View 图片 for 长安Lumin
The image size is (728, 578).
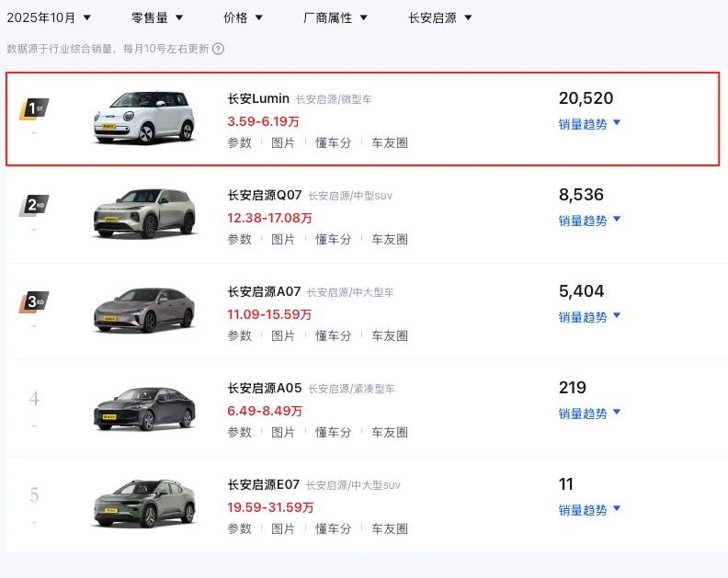283,142
